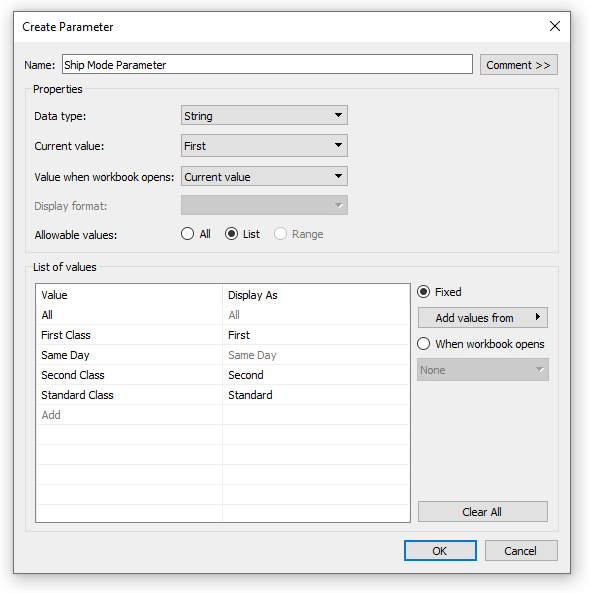Confirm with the OK button

tap(440, 551)
